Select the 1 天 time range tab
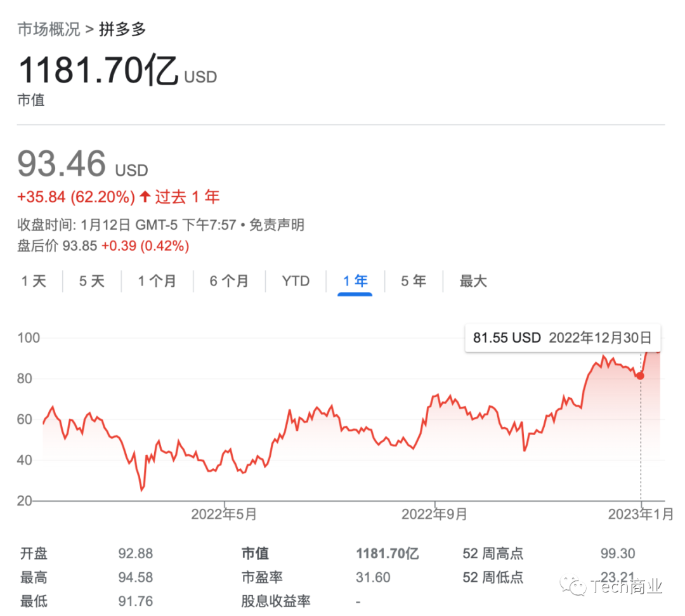 [x=34, y=281]
